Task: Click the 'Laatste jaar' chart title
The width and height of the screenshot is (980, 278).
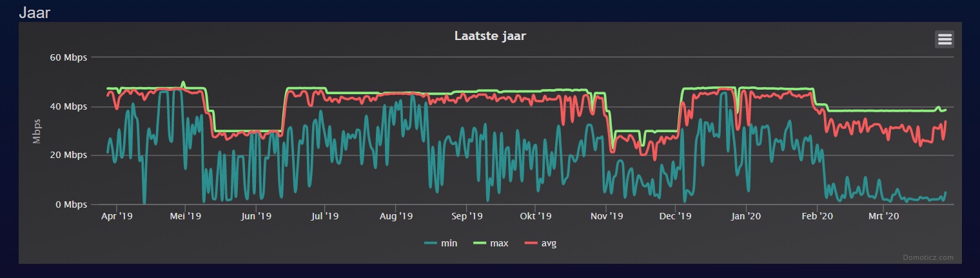Action: tap(490, 36)
